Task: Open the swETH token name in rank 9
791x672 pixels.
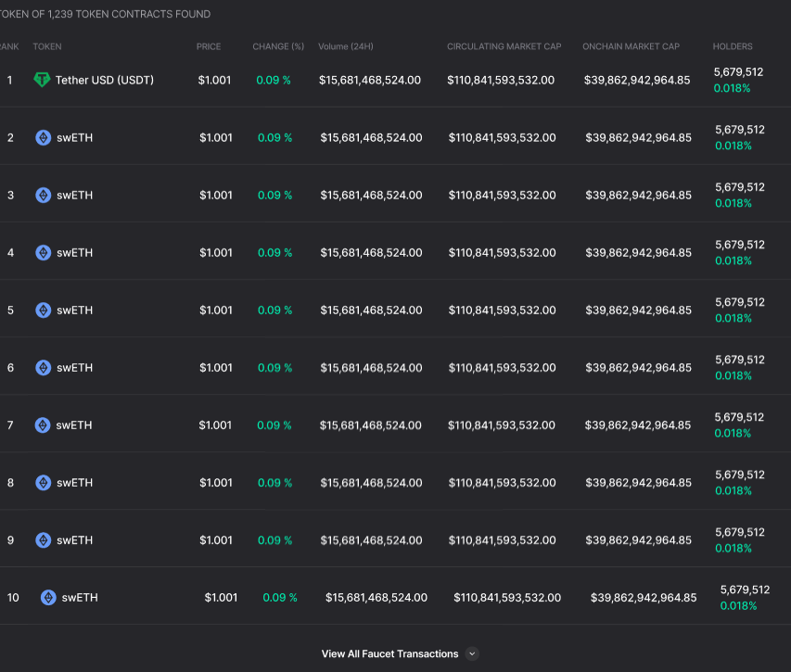Action: tap(75, 540)
